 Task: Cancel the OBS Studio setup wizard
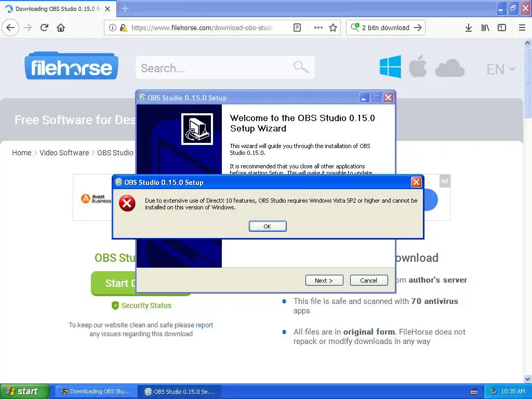[x=368, y=280]
